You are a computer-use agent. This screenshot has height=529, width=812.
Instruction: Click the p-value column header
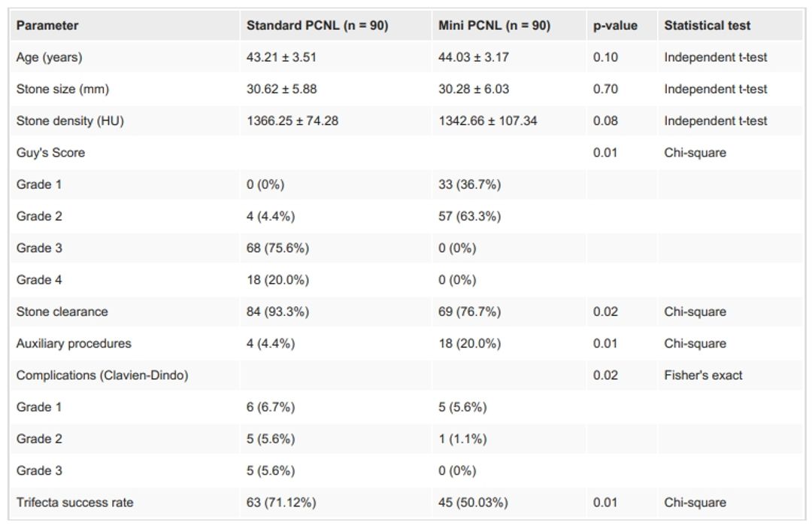pos(614,26)
